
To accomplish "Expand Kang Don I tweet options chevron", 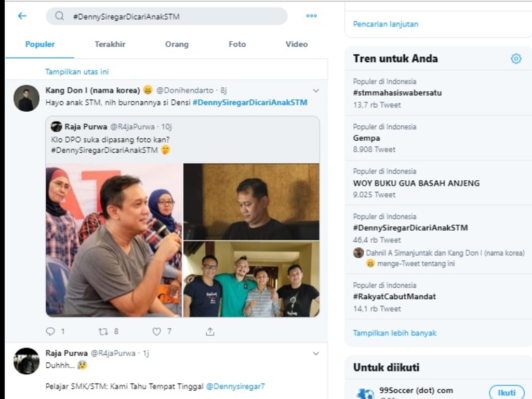I will point(315,90).
